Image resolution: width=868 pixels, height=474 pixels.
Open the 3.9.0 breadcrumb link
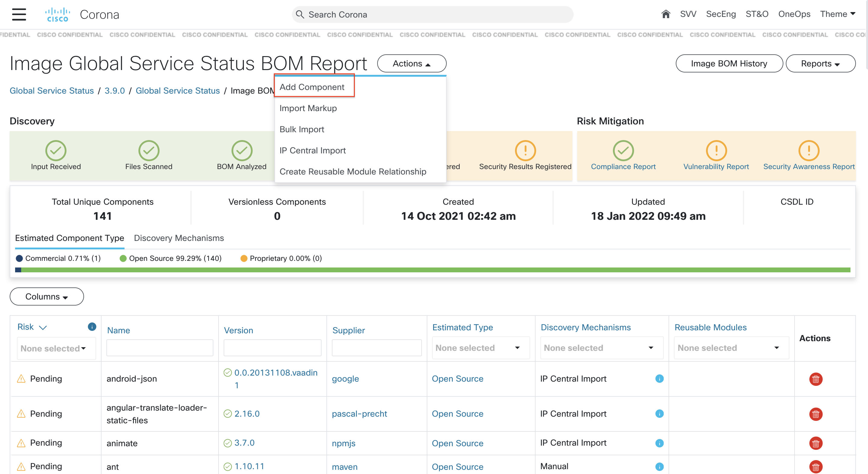[x=115, y=91]
